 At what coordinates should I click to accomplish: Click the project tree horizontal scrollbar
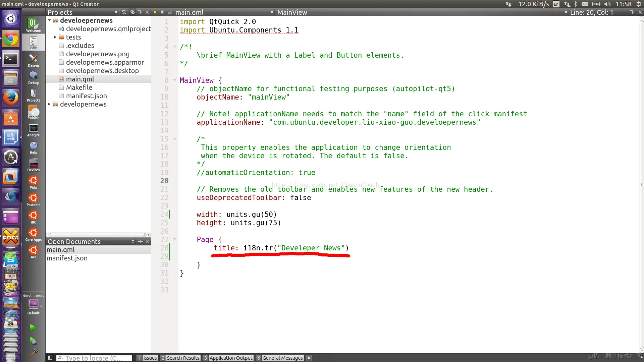(x=97, y=235)
